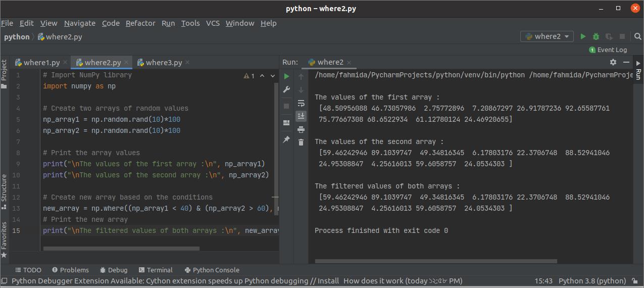Screen dimensions: 644x288
Task: Move down the stack trace arrow
Action: (x=301, y=89)
